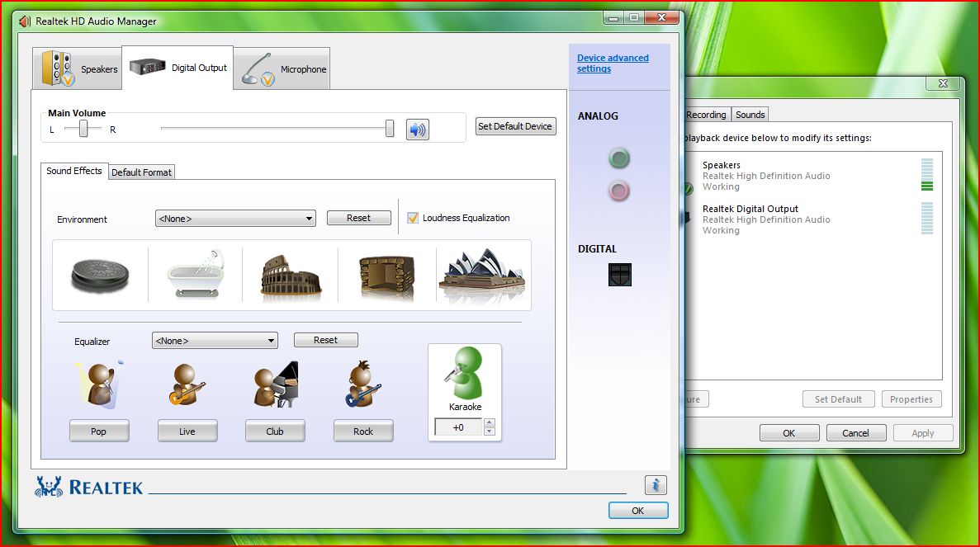Click the Speakers level meter in Sound window
980x547 pixels.
pos(927,175)
